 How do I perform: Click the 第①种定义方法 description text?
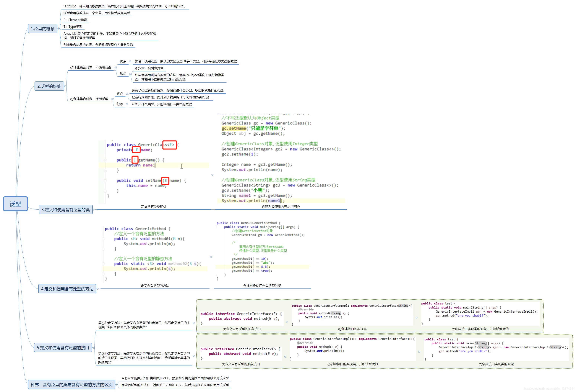[x=144, y=325]
